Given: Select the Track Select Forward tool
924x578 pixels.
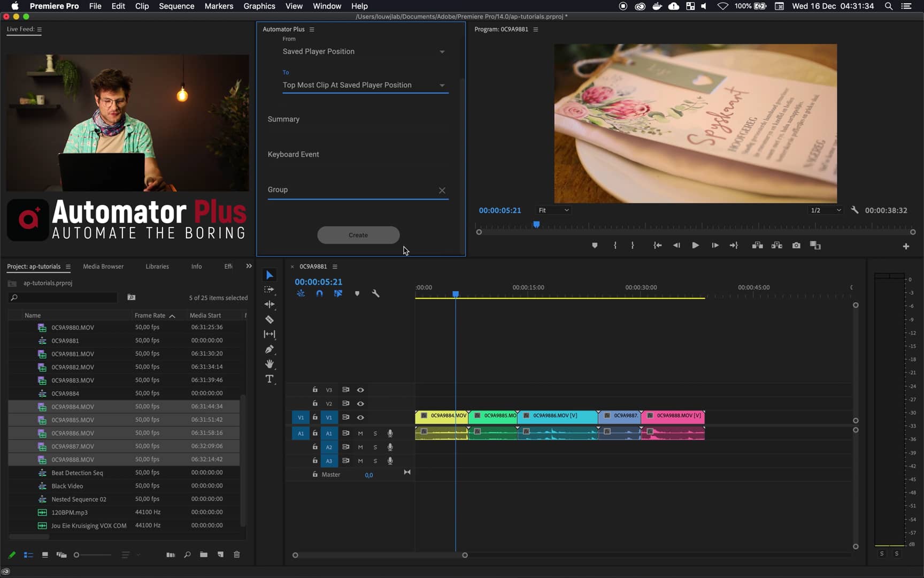Looking at the screenshot, I should coord(269,290).
